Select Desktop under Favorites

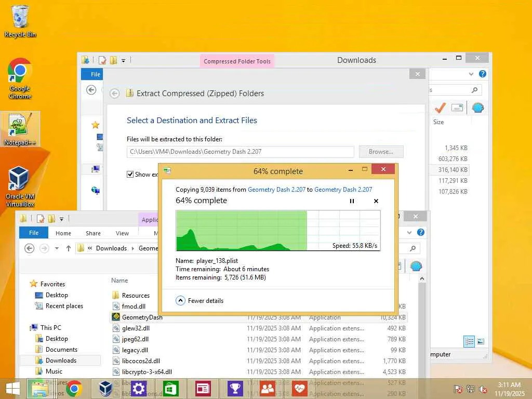(x=56, y=295)
